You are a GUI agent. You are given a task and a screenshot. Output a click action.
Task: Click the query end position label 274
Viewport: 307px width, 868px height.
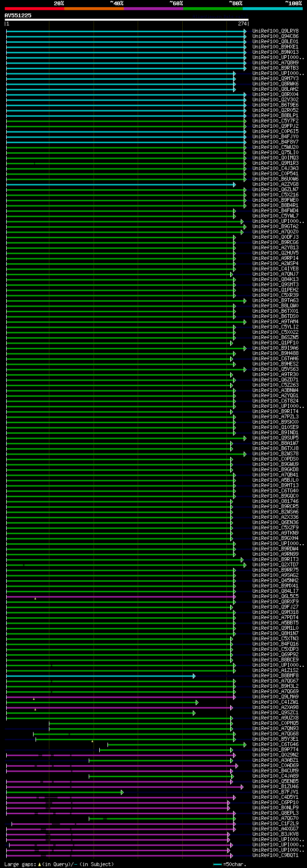pyautogui.click(x=242, y=24)
